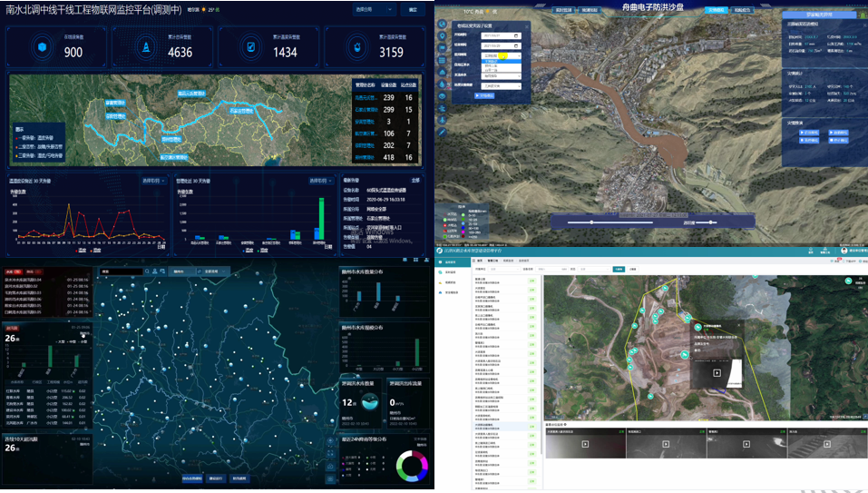Expand 选择年月 dropdown above the green bar chart
Image resolution: width=868 pixels, height=493 pixels.
pos(318,181)
